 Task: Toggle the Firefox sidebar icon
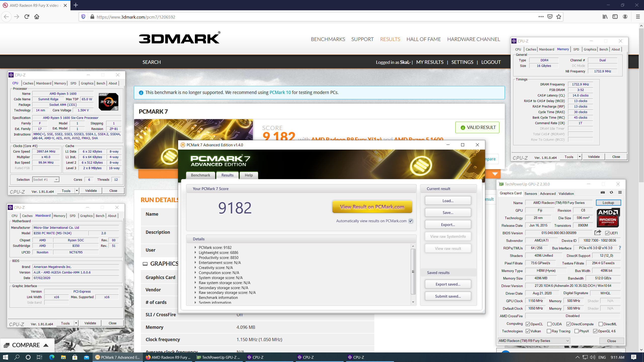pyautogui.click(x=615, y=17)
